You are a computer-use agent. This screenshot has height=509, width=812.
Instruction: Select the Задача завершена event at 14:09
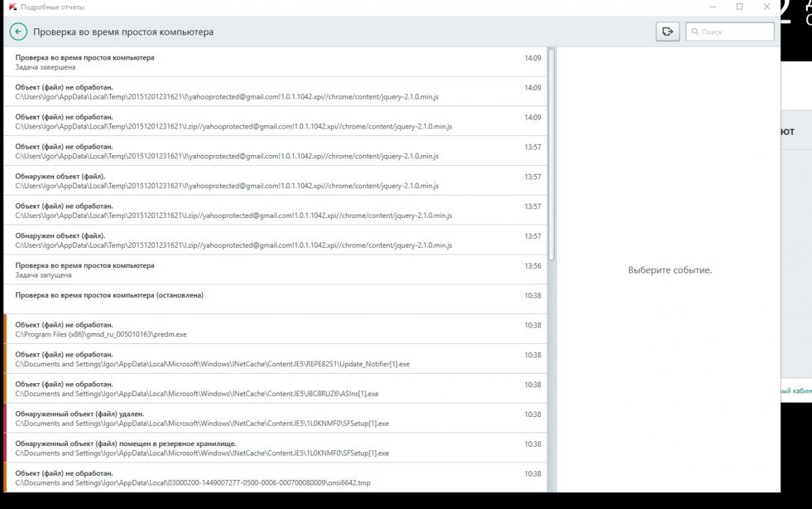click(275, 62)
